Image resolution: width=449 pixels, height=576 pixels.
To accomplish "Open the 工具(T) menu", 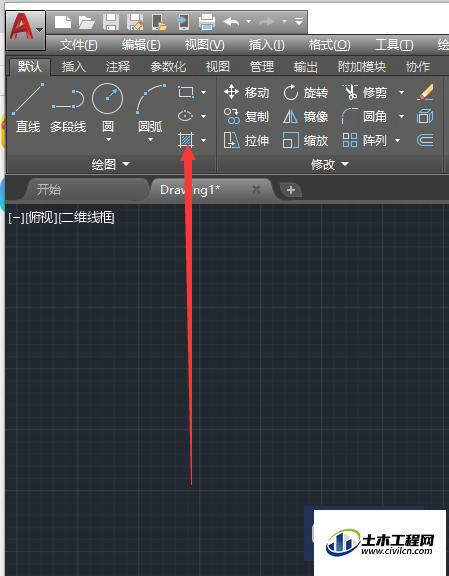I will 394,45.
